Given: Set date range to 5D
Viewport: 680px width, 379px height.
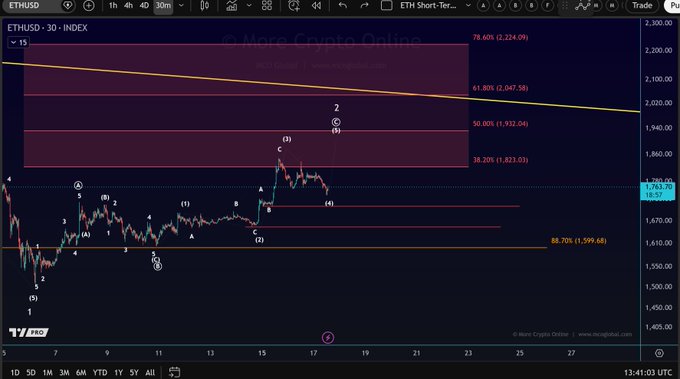Looking at the screenshot, I should click(x=31, y=372).
